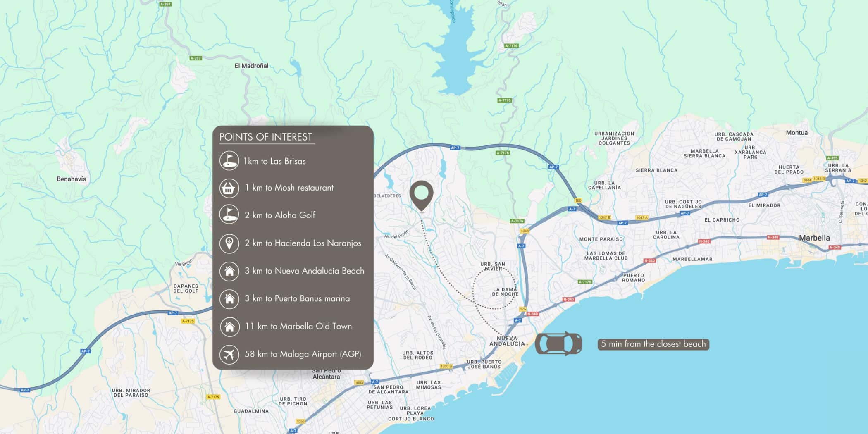Image resolution: width=868 pixels, height=434 pixels.
Task: Click the golf flag icon beside Las Brisas
Action: tap(229, 161)
